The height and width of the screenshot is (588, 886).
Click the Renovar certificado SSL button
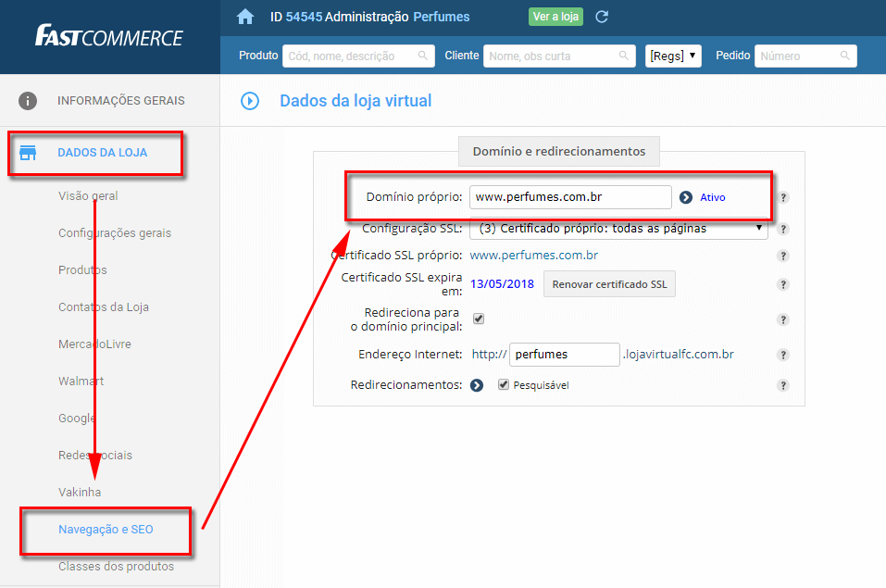pos(609,283)
